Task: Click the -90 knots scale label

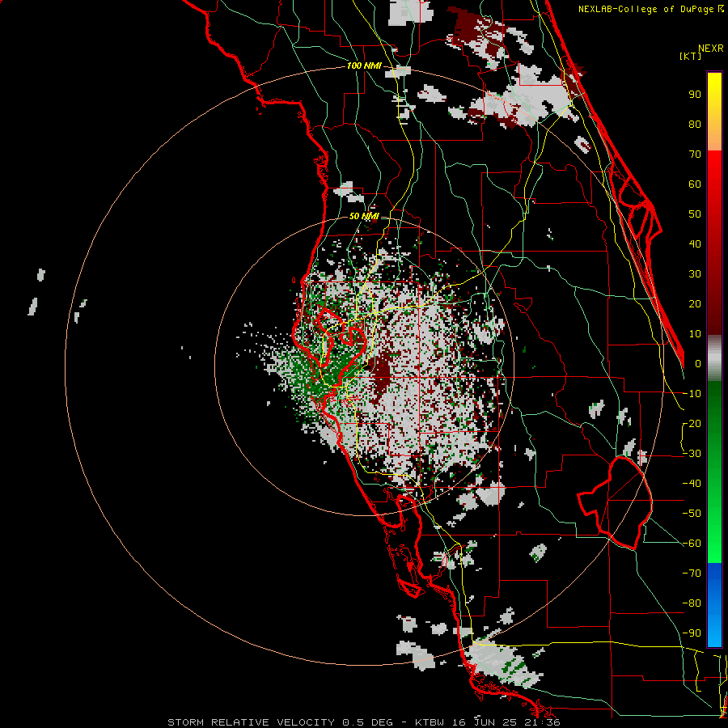Action: (x=692, y=633)
